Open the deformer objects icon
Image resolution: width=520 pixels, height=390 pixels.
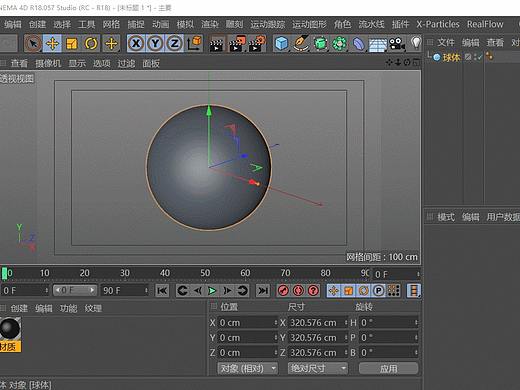coord(358,44)
